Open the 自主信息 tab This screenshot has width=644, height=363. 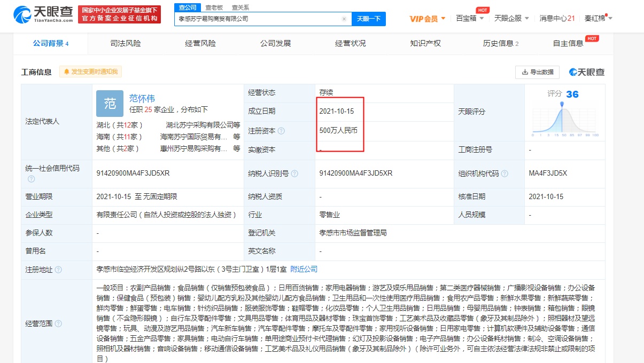pos(568,43)
